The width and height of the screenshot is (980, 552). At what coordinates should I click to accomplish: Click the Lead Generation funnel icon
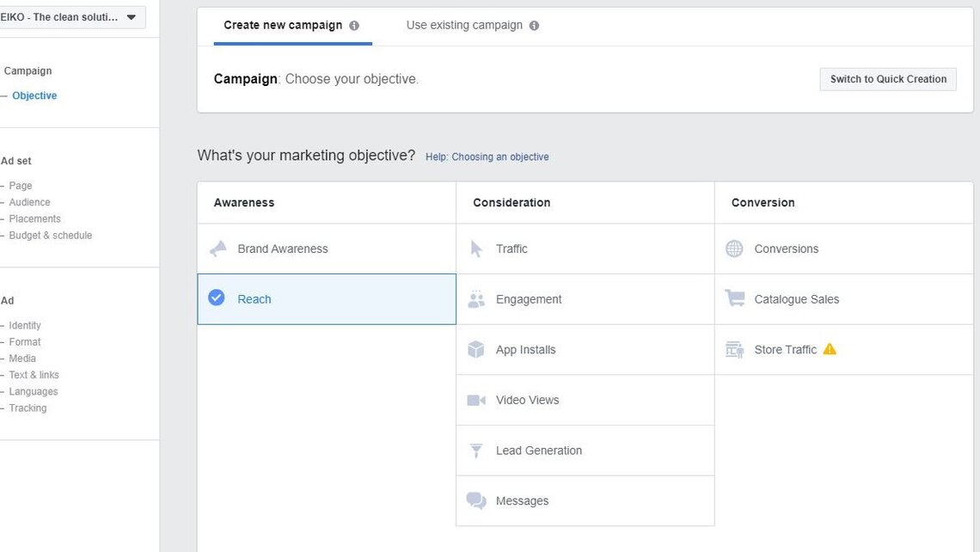click(x=476, y=450)
